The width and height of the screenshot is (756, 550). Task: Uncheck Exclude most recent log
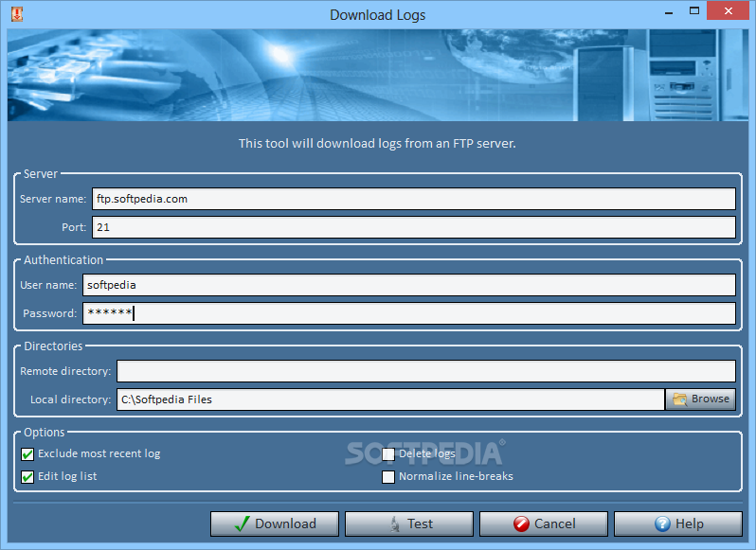click(x=27, y=454)
